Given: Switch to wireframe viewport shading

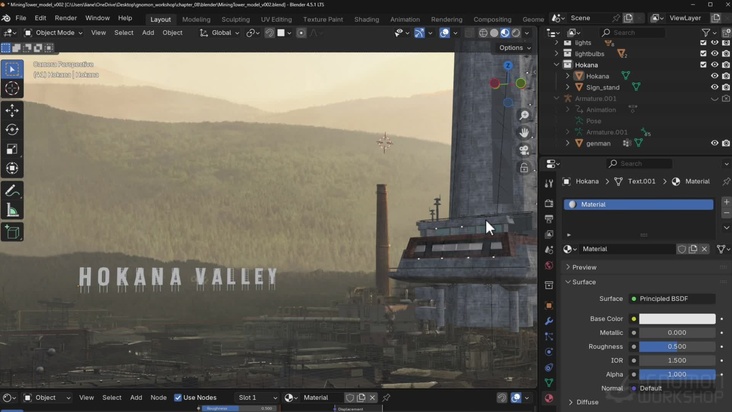Looking at the screenshot, I should tap(483, 33).
